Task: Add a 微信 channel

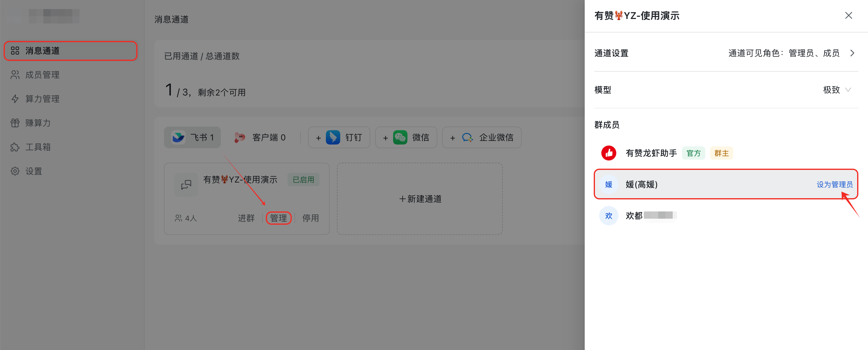Action: 406,137
